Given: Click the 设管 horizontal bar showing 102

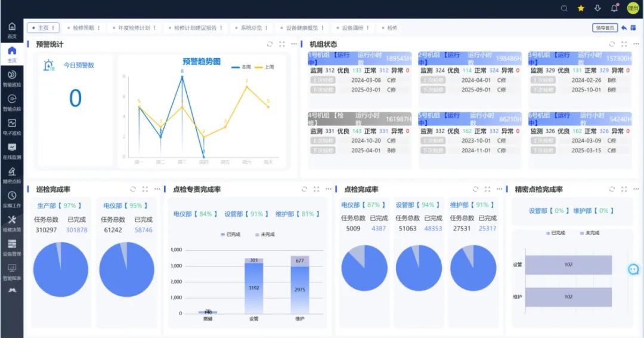Looking at the screenshot, I should [568, 265].
